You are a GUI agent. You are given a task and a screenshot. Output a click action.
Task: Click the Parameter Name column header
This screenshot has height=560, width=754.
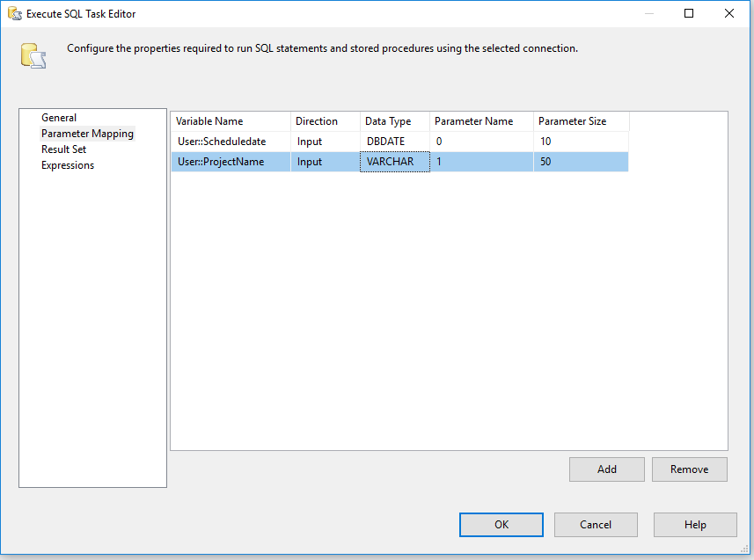tap(481, 121)
